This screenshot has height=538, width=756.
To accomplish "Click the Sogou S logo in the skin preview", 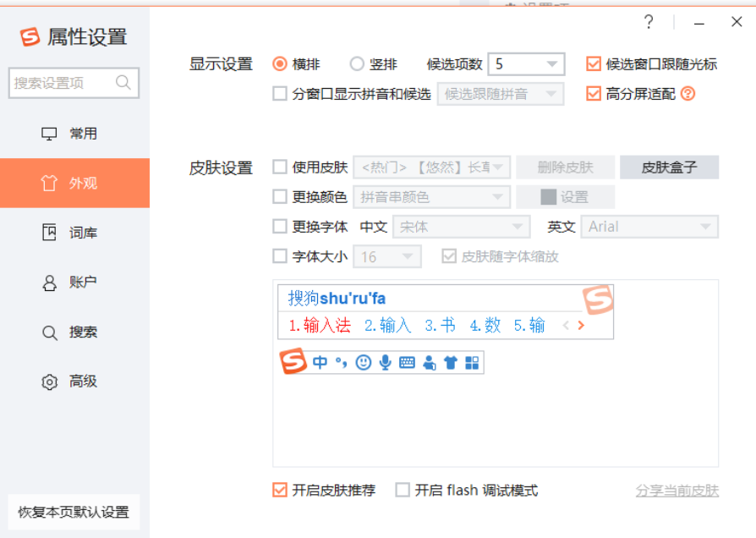I will coord(292,362).
